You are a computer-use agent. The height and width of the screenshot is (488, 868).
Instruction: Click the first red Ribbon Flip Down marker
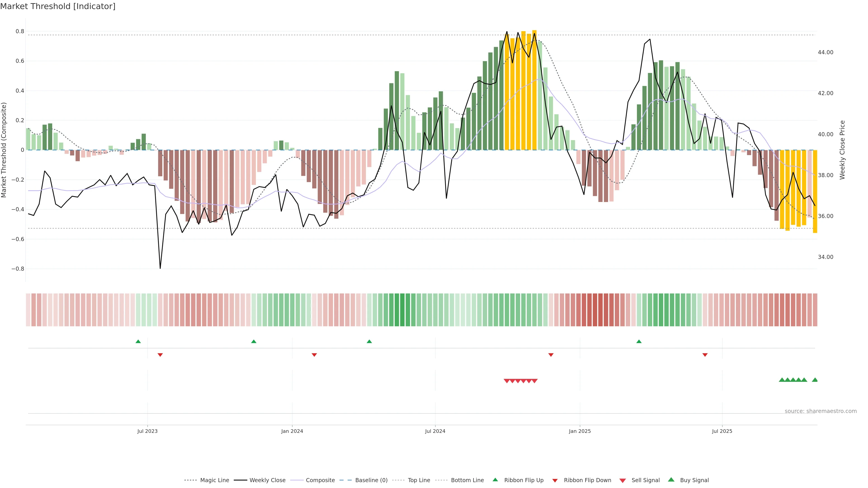click(x=160, y=355)
